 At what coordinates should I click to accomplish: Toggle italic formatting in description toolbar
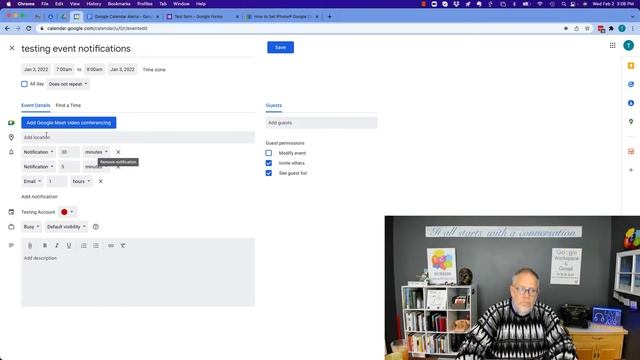[x=57, y=246]
